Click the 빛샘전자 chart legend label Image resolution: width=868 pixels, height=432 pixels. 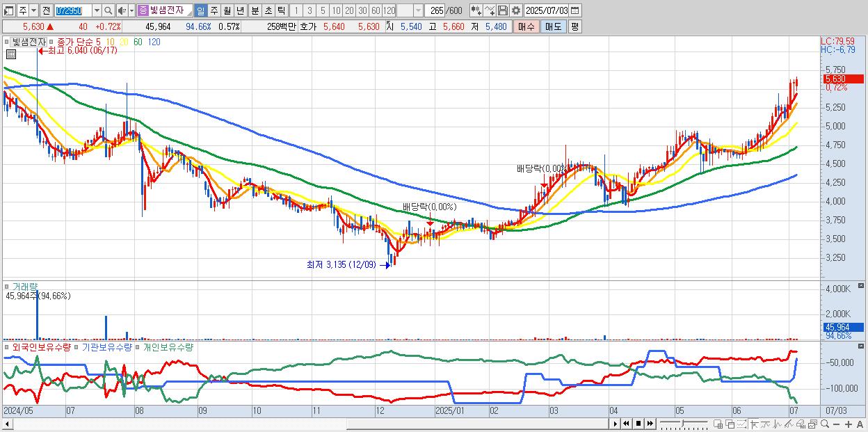(29, 42)
